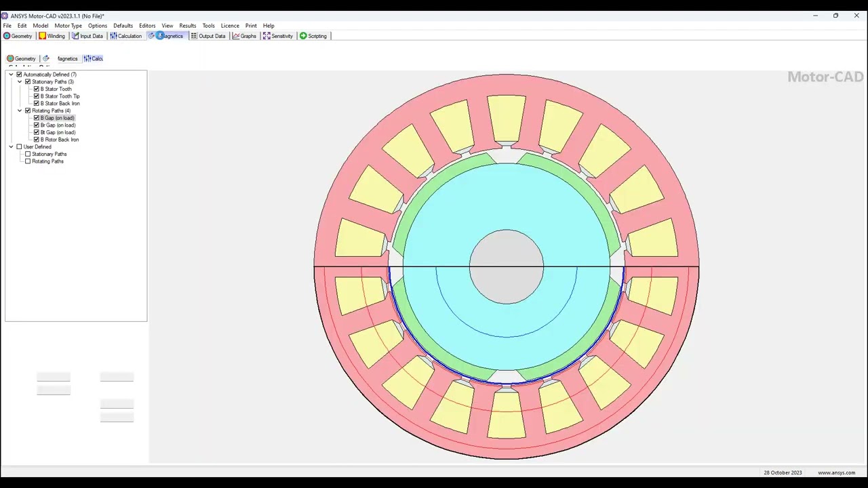Open the Sensitivity tab
The height and width of the screenshot is (488, 868).
click(278, 36)
